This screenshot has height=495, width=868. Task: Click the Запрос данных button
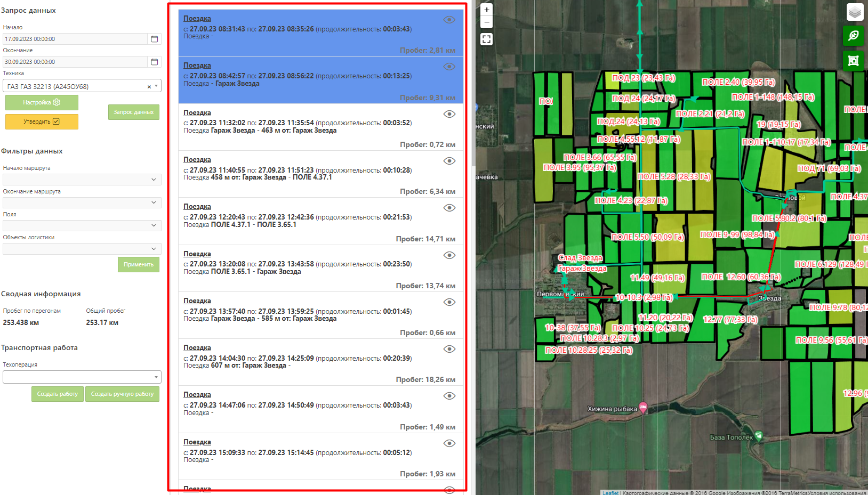coord(133,112)
